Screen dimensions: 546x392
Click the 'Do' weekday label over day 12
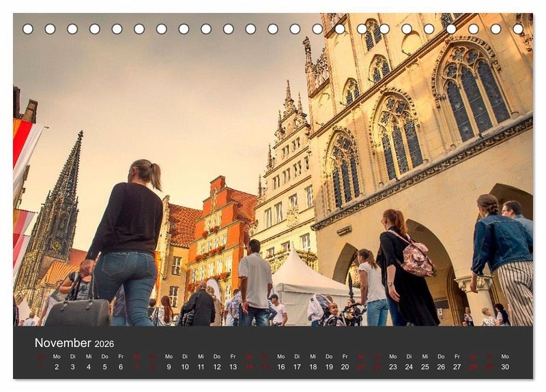217,357
